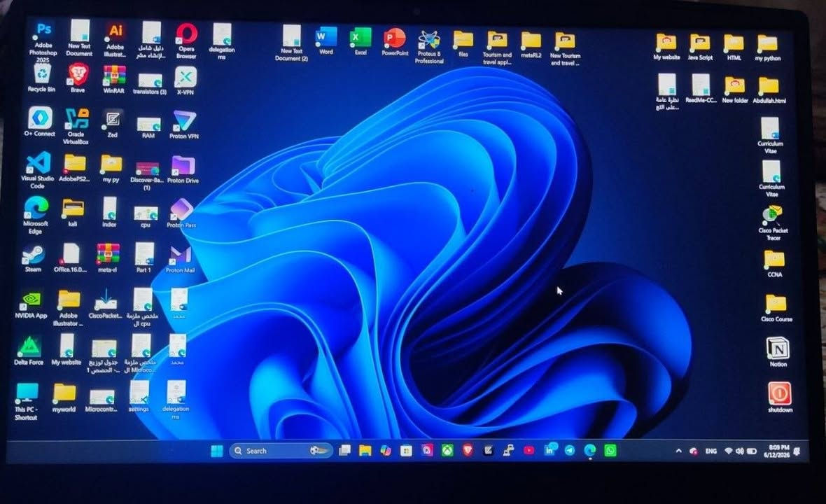Open the my python folder
Viewport: 826px width, 504px height.
767,48
